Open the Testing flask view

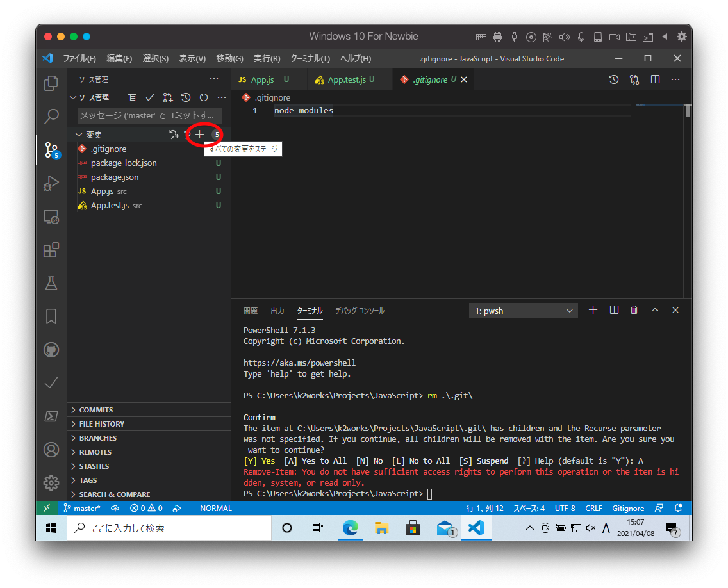click(x=51, y=283)
